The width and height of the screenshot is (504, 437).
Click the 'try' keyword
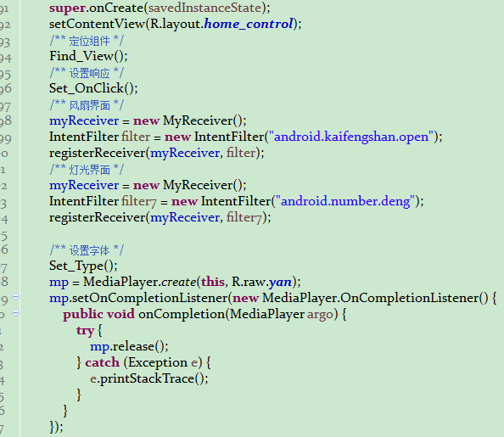coord(85,331)
